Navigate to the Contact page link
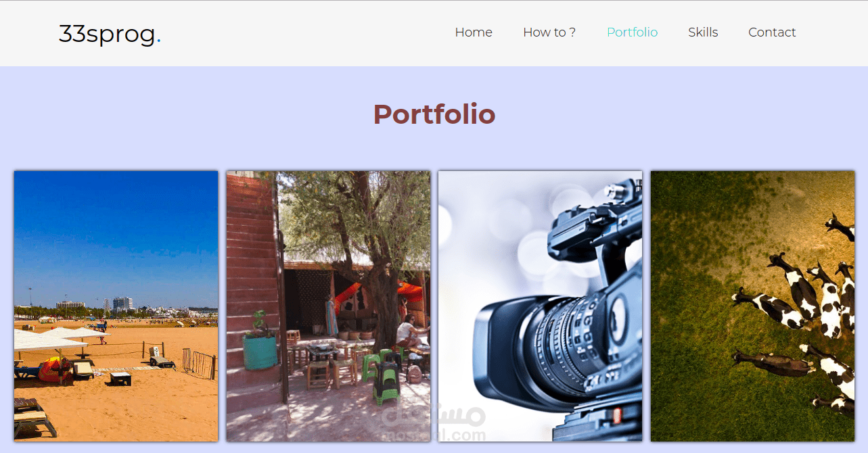Viewport: 868px width, 453px height. pyautogui.click(x=772, y=32)
